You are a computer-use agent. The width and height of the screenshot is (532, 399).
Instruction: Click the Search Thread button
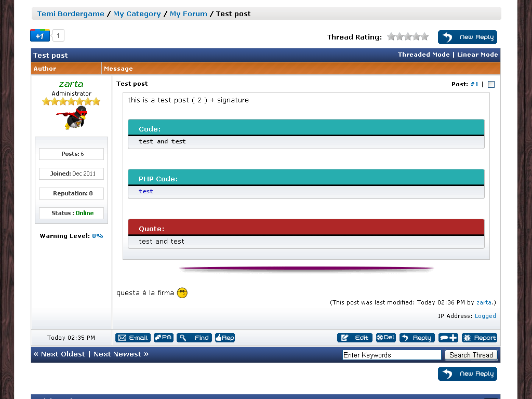(471, 355)
